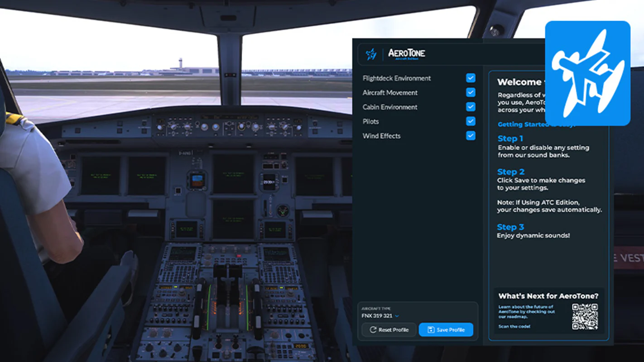This screenshot has height=362, width=644.
Task: Click the "Step 1" heading
Action: point(510,138)
